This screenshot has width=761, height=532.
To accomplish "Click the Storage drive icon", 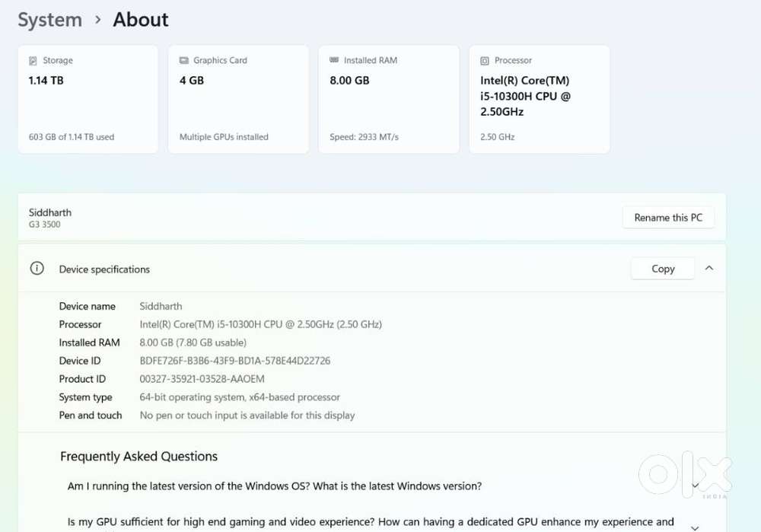I will tap(33, 61).
